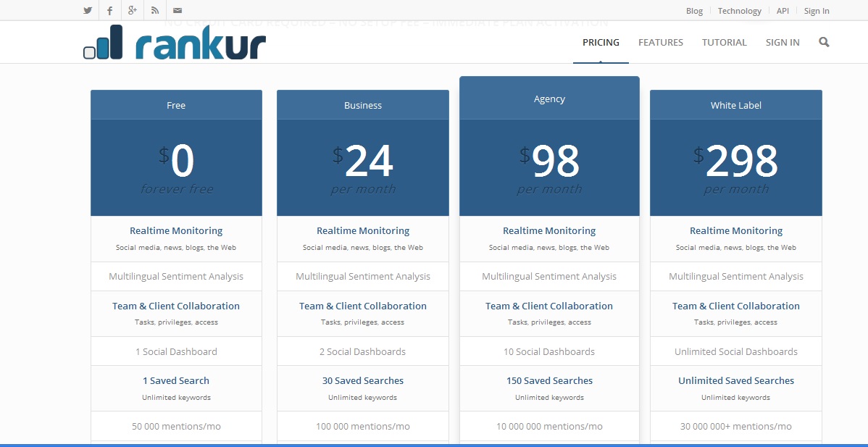Image resolution: width=868 pixels, height=447 pixels.
Task: Visit the Technology link in top bar
Action: (740, 11)
